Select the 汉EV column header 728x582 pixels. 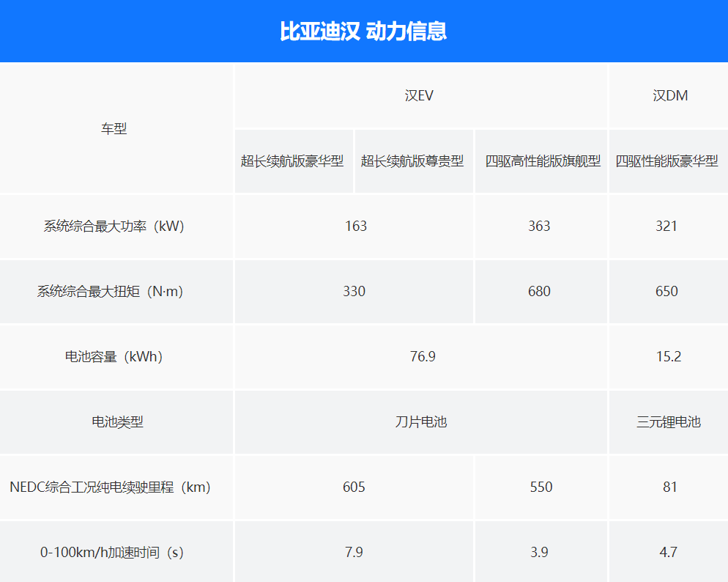click(420, 95)
